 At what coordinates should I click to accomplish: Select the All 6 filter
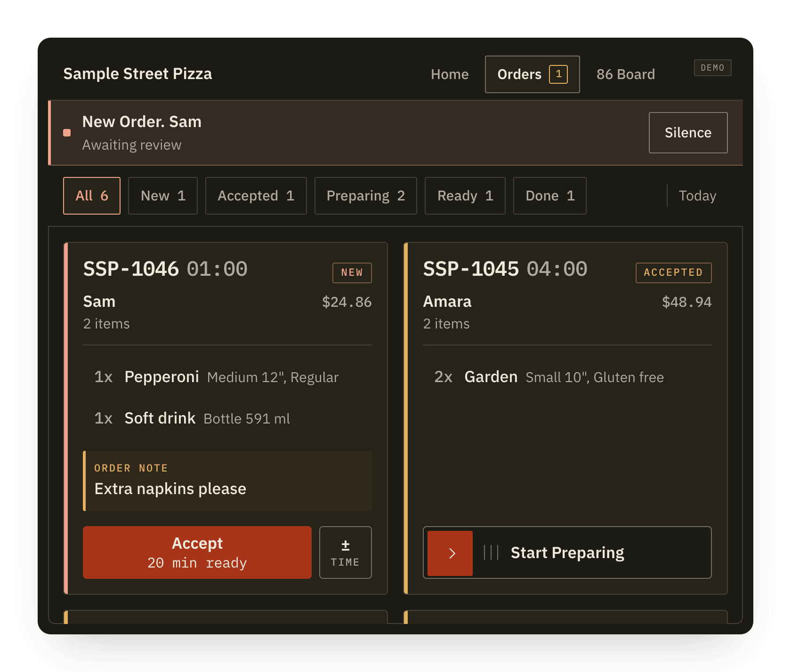click(x=92, y=196)
